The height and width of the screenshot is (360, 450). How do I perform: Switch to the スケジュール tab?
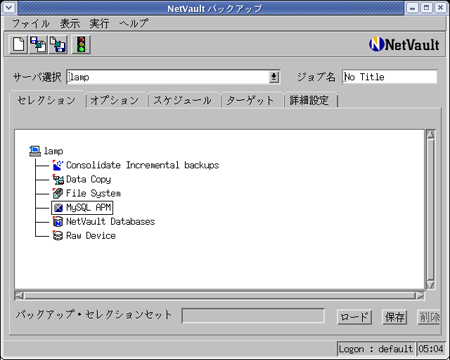tap(182, 100)
